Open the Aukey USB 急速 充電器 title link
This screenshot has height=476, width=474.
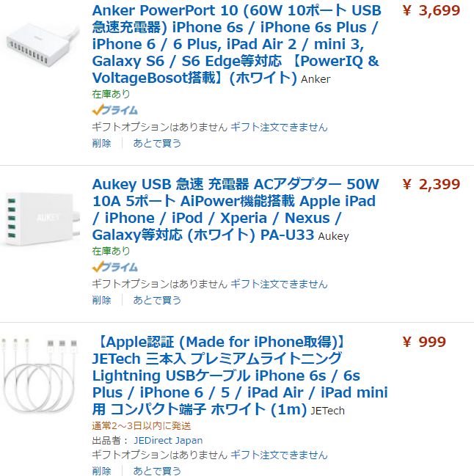[x=235, y=209]
